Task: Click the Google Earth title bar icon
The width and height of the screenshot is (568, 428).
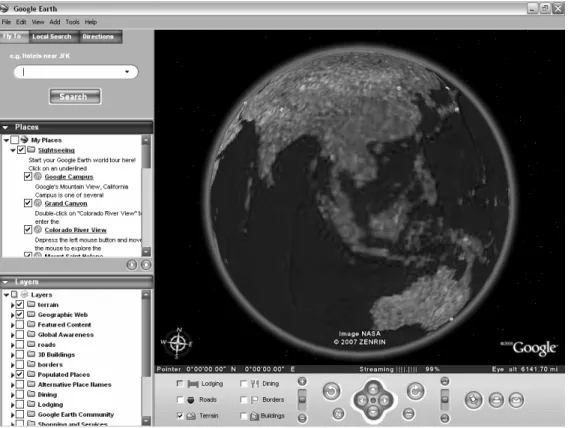Action: coord(4,8)
